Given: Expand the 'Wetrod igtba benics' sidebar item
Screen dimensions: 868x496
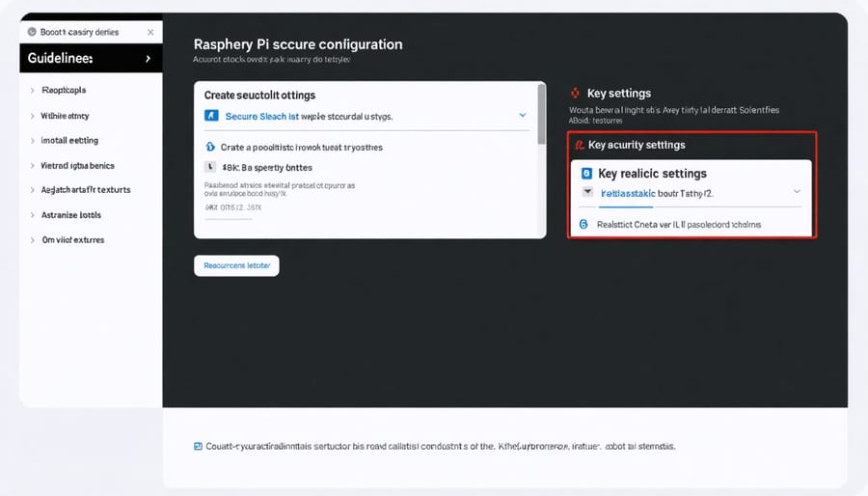Looking at the screenshot, I should coord(32,166).
